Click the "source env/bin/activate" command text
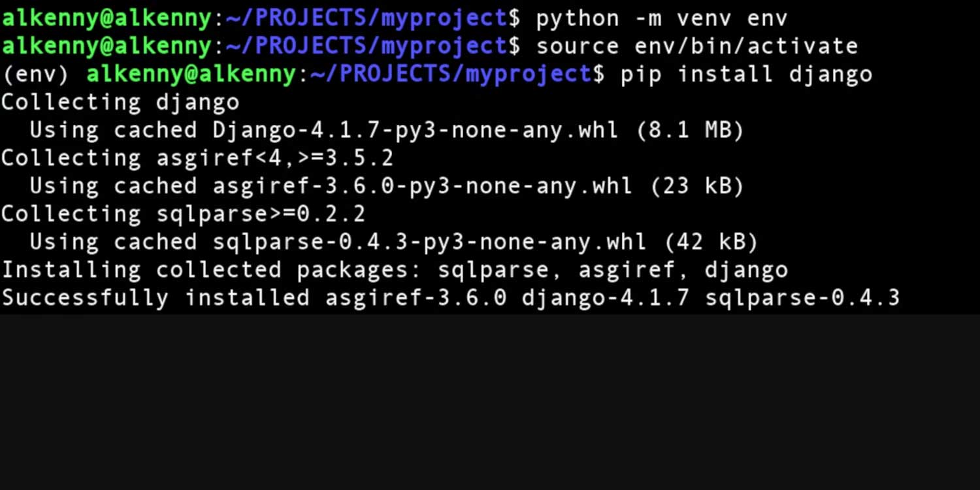The width and height of the screenshot is (980, 490). (696, 46)
